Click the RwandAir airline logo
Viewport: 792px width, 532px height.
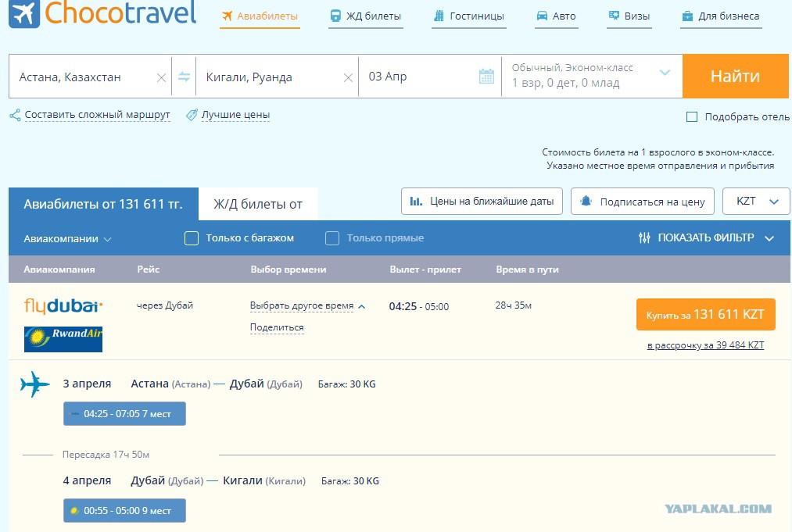[x=63, y=339]
